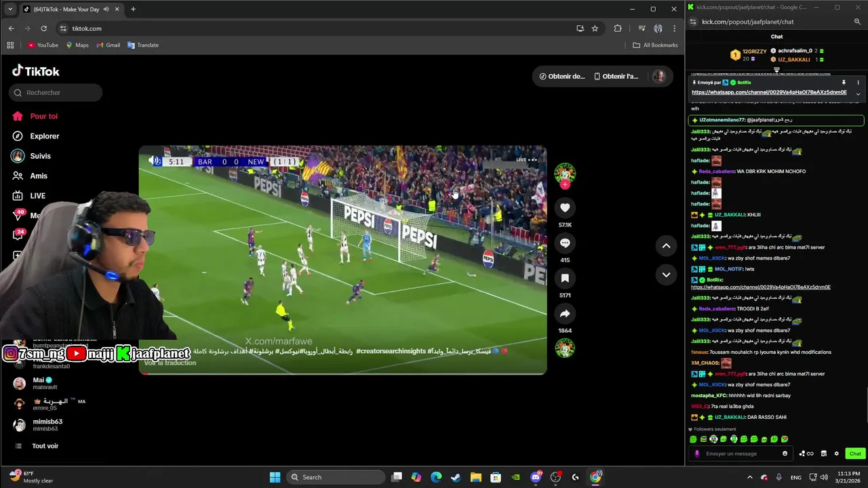This screenshot has height=488, width=868.
Task: Open the Kick channel points icon
Action: tap(806, 453)
